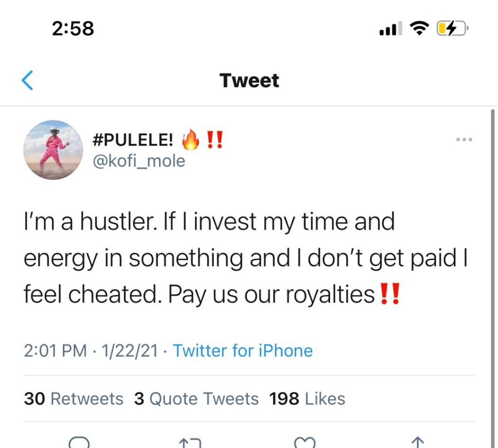Screen dimensions: 498x448
Task: View the 3 Quote Tweets list
Action: (196, 398)
